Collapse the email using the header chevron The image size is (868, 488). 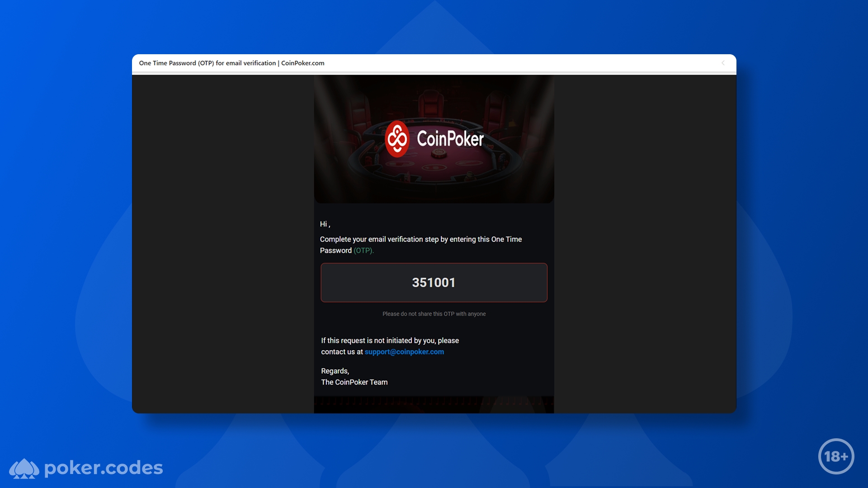point(723,63)
